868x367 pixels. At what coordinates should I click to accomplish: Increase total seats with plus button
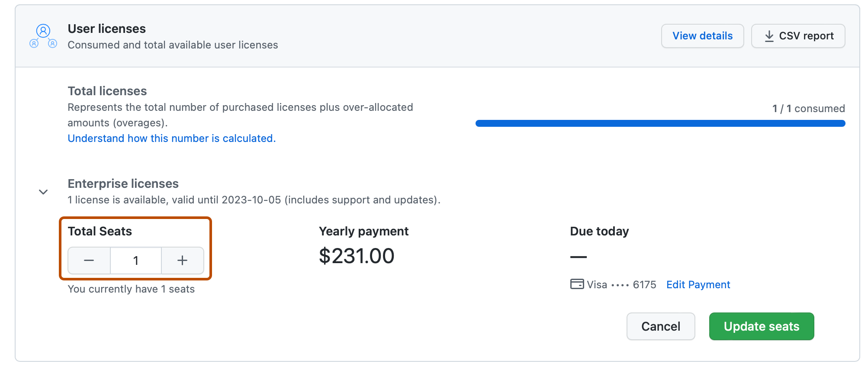183,261
